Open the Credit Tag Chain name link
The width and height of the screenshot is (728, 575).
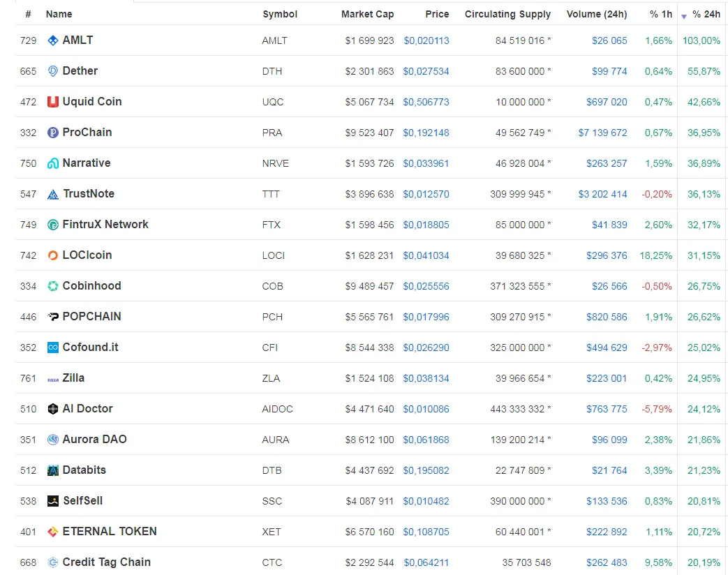107,562
